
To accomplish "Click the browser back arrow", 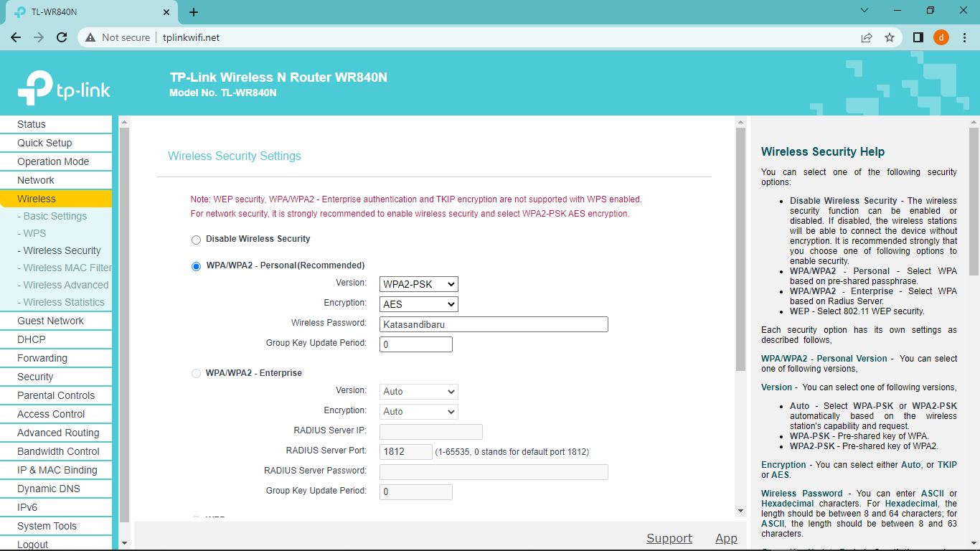I will pyautogui.click(x=16, y=37).
